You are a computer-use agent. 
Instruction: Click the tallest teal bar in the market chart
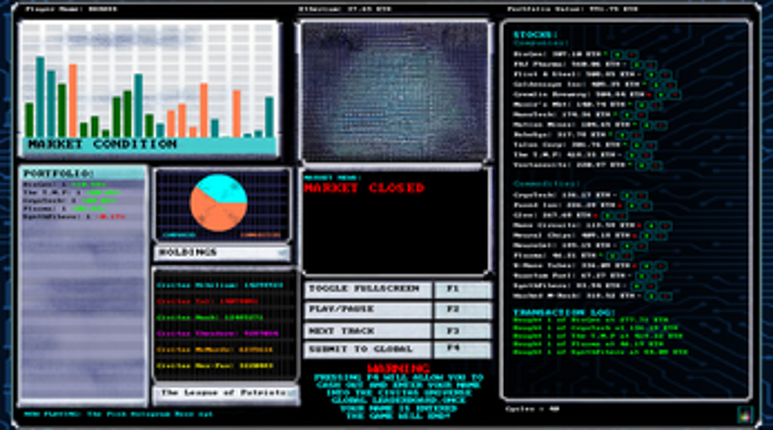pos(40,97)
